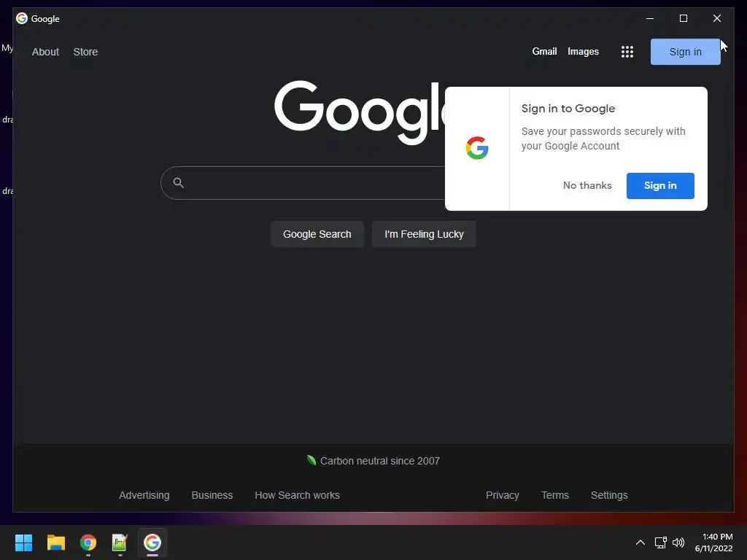Select the Google app icon on taskbar

(152, 542)
